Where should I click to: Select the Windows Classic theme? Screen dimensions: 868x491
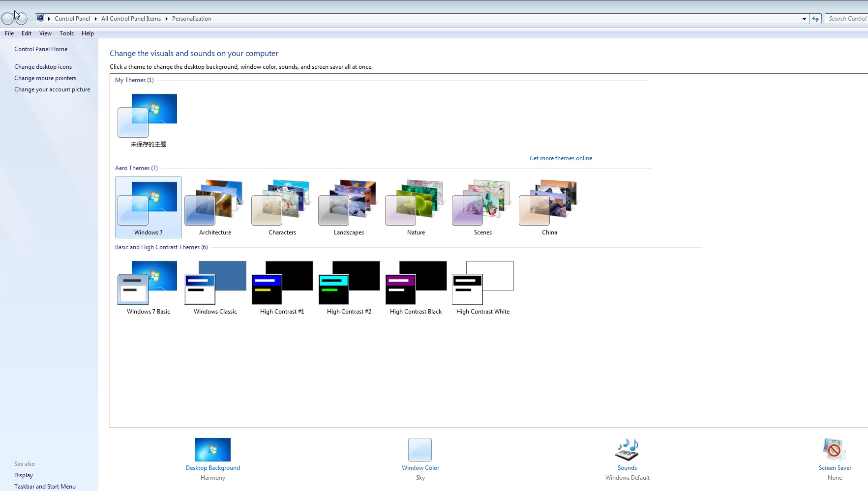(x=215, y=287)
